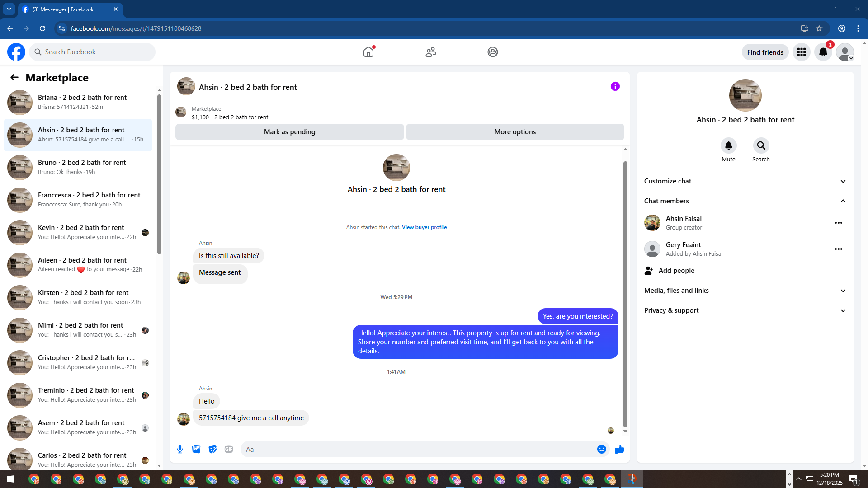Open Briana 2 bed 2 bath chat
868x488 pixels.
[78, 102]
